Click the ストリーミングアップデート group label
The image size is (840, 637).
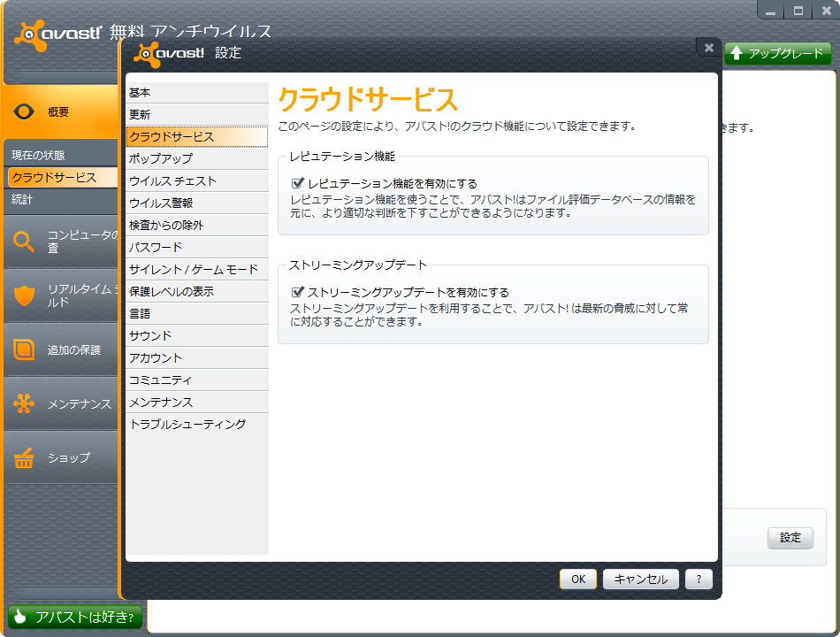tap(358, 265)
